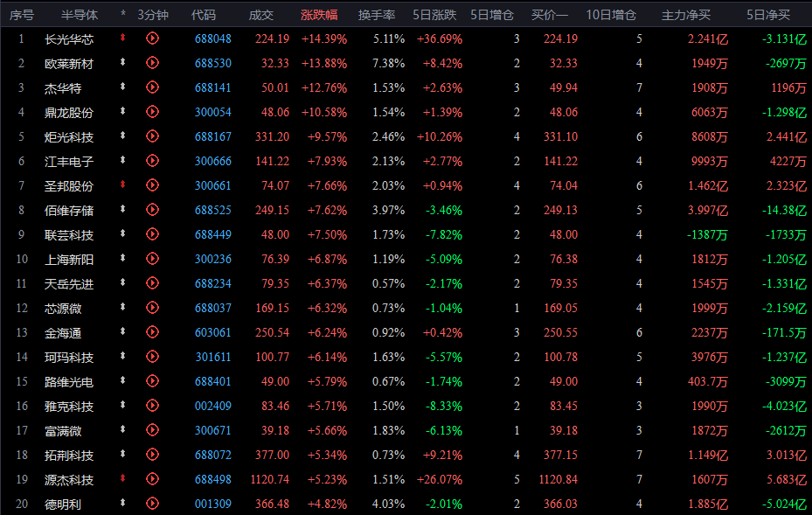Click the 10日增仓 column header

click(x=610, y=15)
